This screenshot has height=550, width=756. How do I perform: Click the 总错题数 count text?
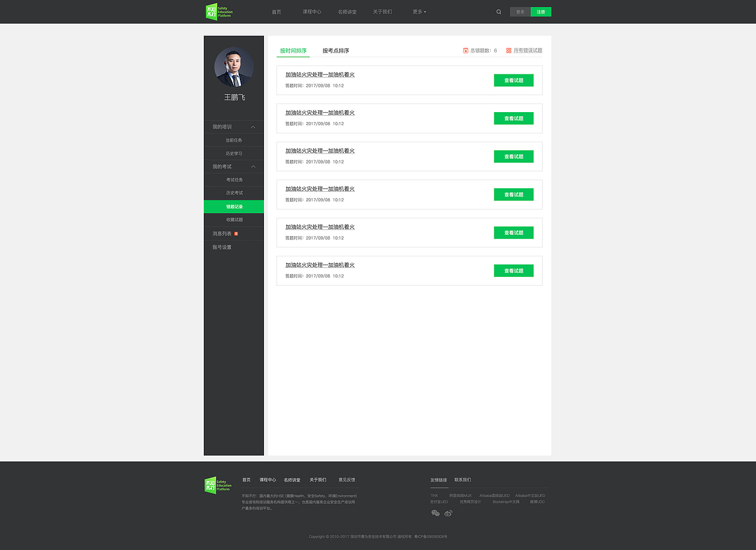(x=484, y=51)
